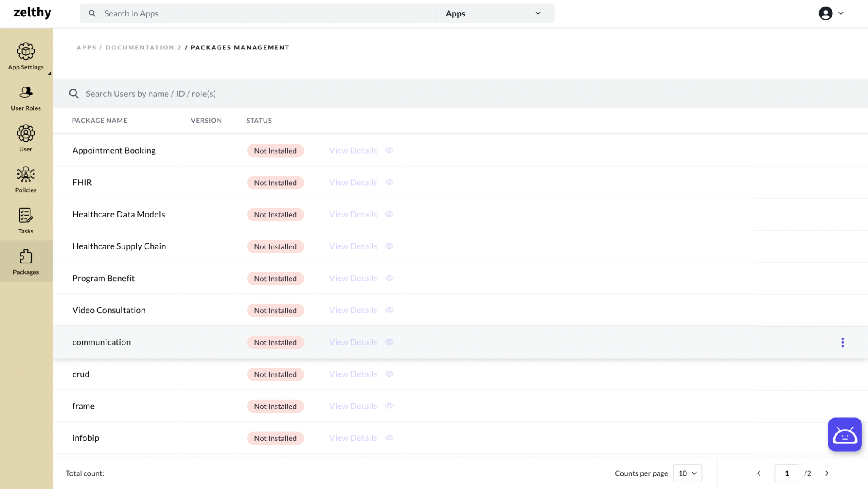
Task: Click eye icon for Healthcare Supply Chain
Action: (x=389, y=246)
